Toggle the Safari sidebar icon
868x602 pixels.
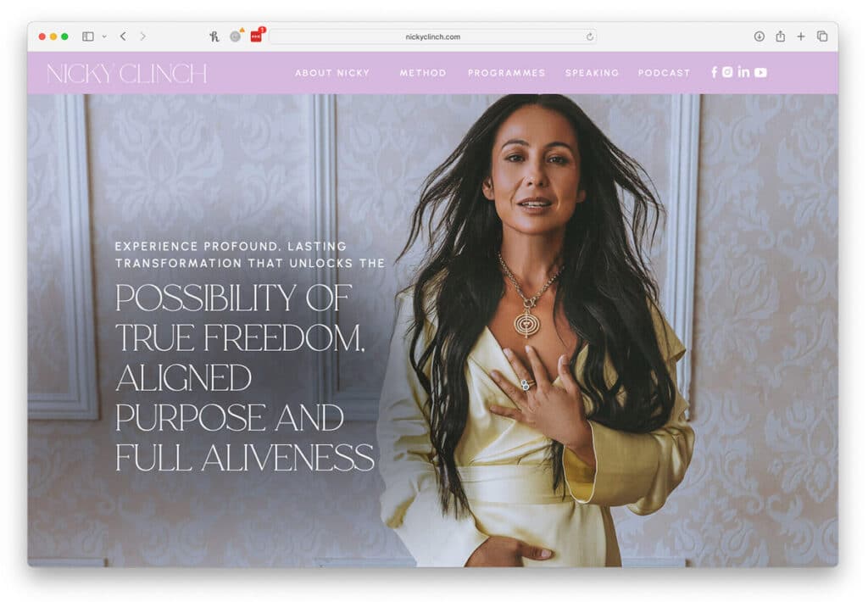coord(88,36)
